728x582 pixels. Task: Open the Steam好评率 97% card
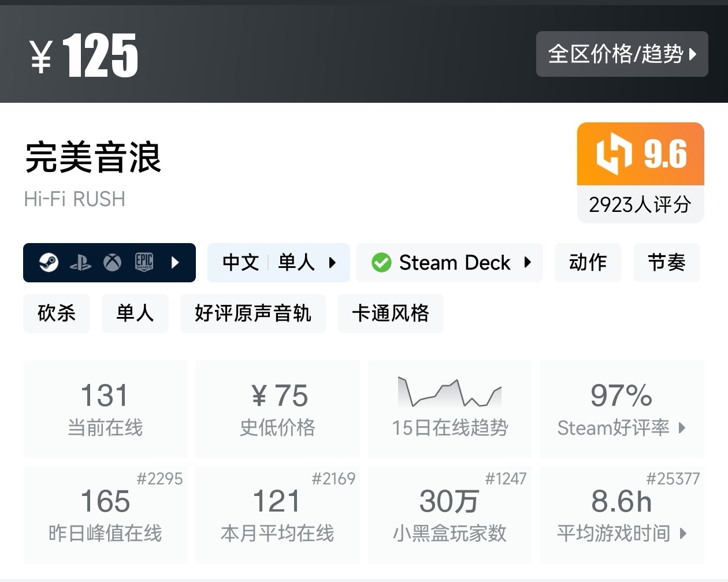(622, 409)
